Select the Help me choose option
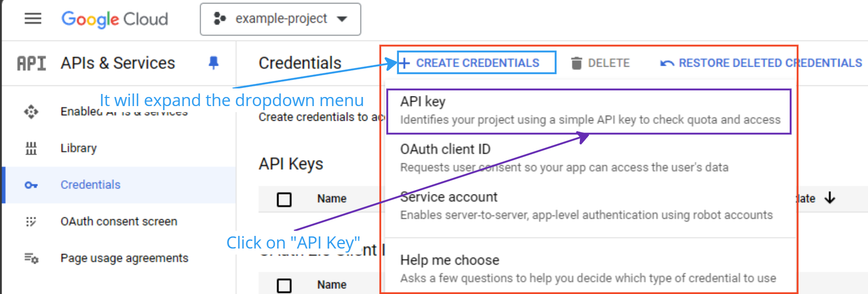This screenshot has width=868, height=294. (x=588, y=268)
